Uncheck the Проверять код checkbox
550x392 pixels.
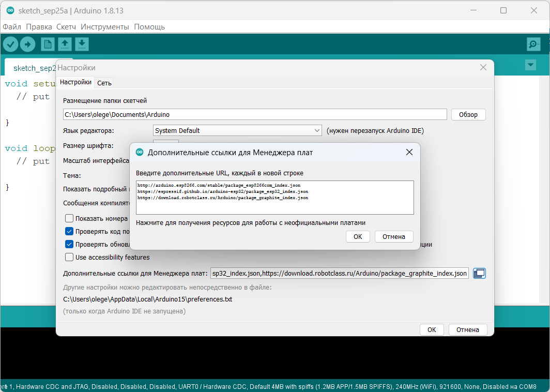click(69, 231)
